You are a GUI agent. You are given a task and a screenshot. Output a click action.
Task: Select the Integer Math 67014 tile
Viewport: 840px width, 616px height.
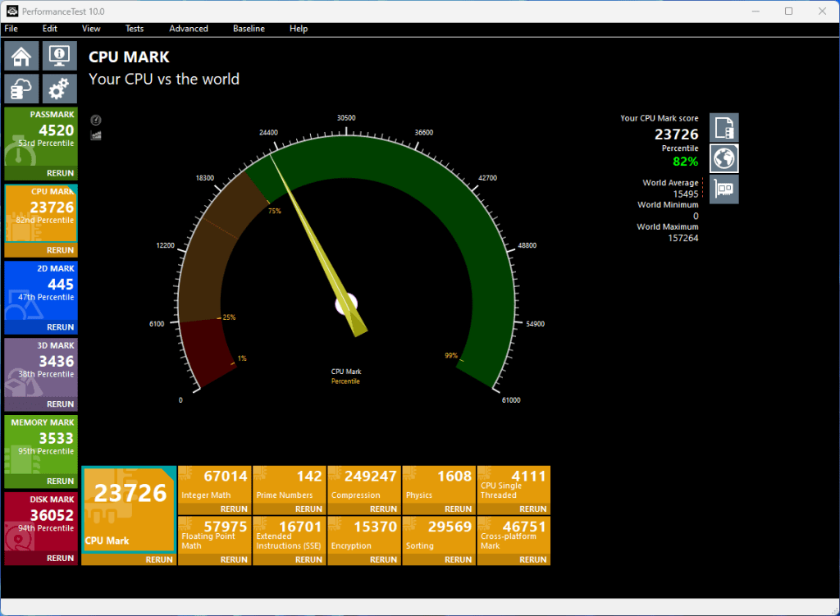coord(214,484)
